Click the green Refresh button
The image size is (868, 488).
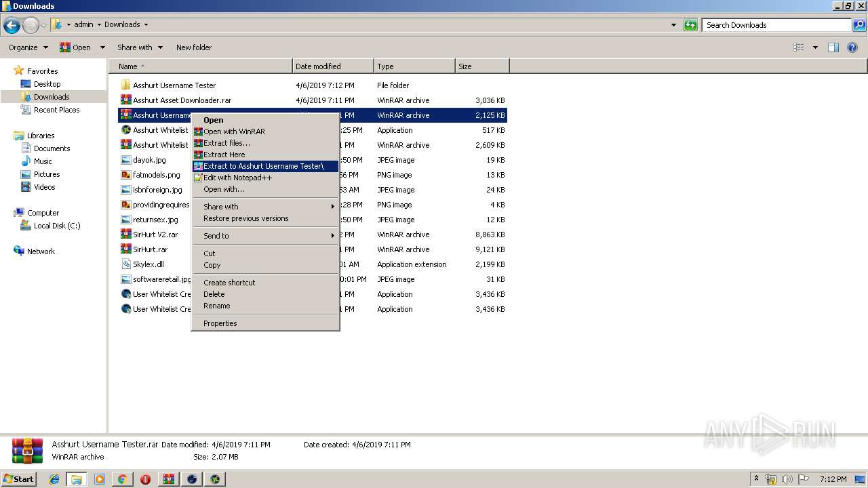click(690, 25)
